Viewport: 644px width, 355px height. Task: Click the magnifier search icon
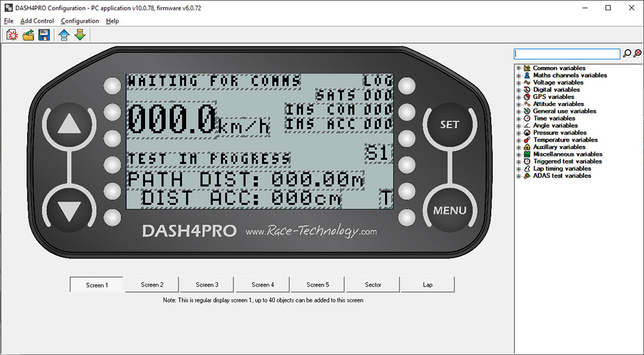pyautogui.click(x=627, y=54)
